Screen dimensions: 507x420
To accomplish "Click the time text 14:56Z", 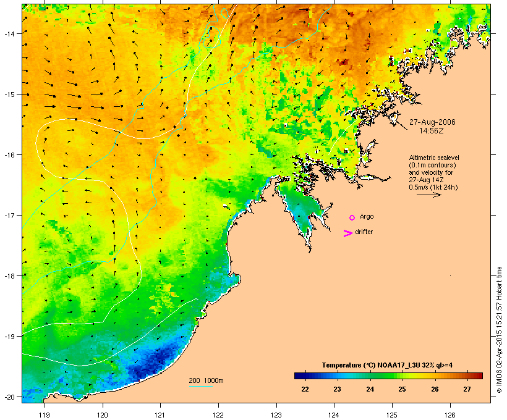I will [x=432, y=131].
